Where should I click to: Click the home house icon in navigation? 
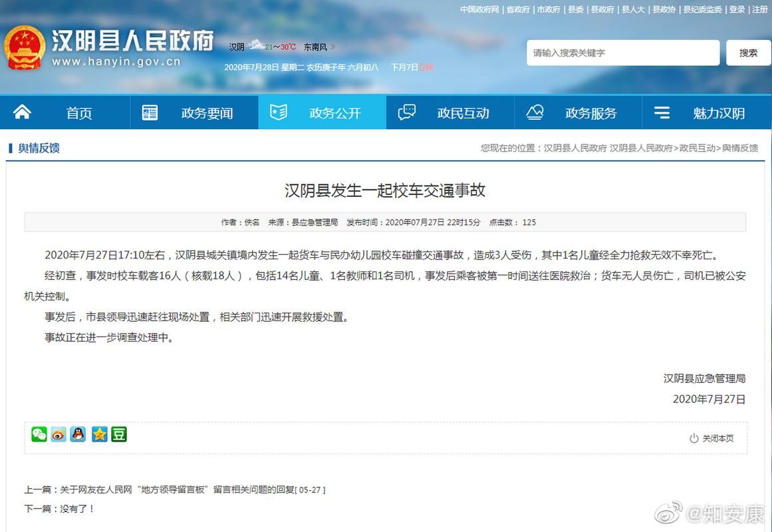[22, 112]
